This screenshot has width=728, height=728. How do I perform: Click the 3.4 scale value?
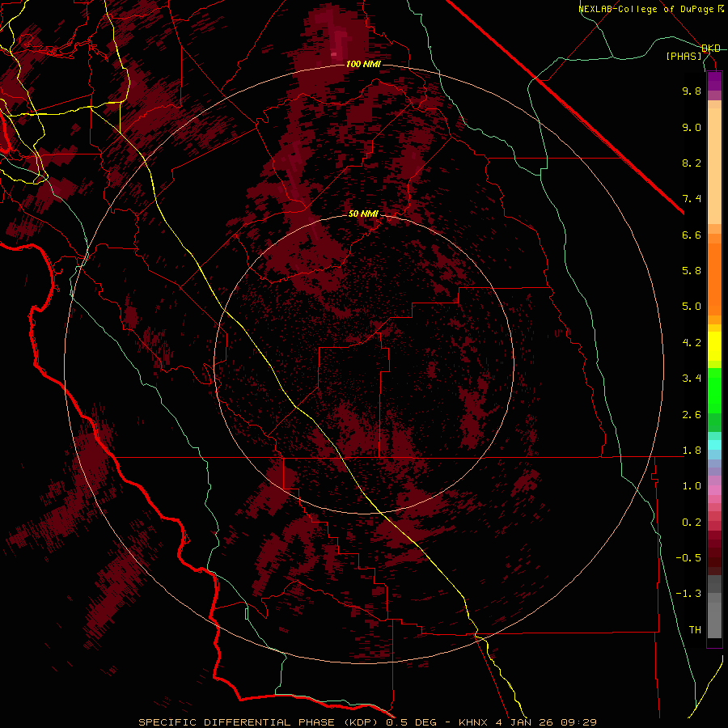692,379
